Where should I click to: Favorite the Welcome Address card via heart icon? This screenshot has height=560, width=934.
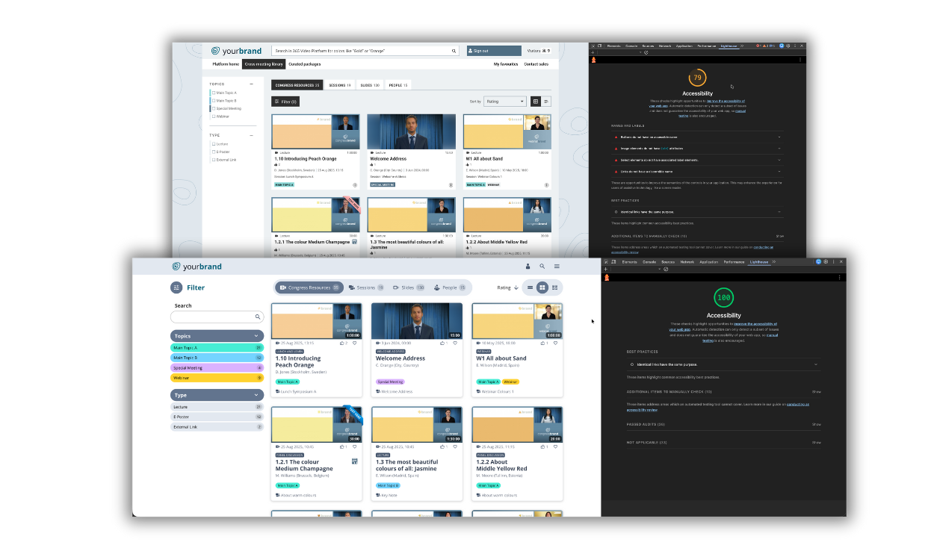(456, 343)
